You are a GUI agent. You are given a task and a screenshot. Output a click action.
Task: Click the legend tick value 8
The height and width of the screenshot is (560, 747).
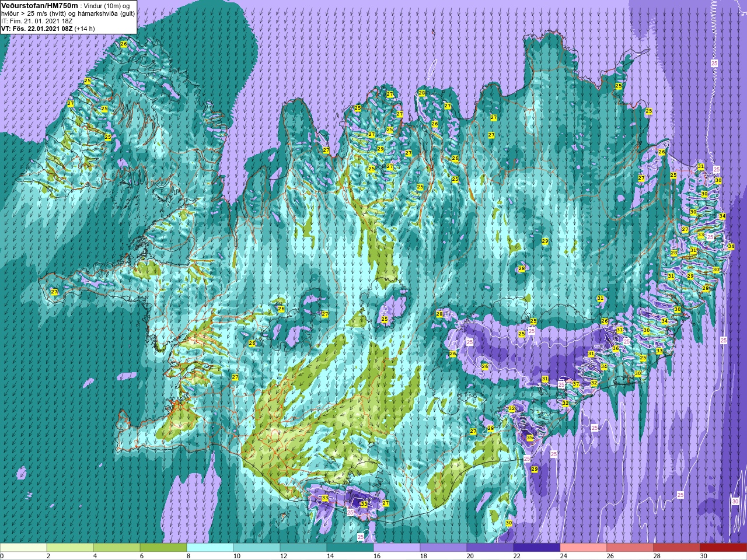[x=189, y=556]
